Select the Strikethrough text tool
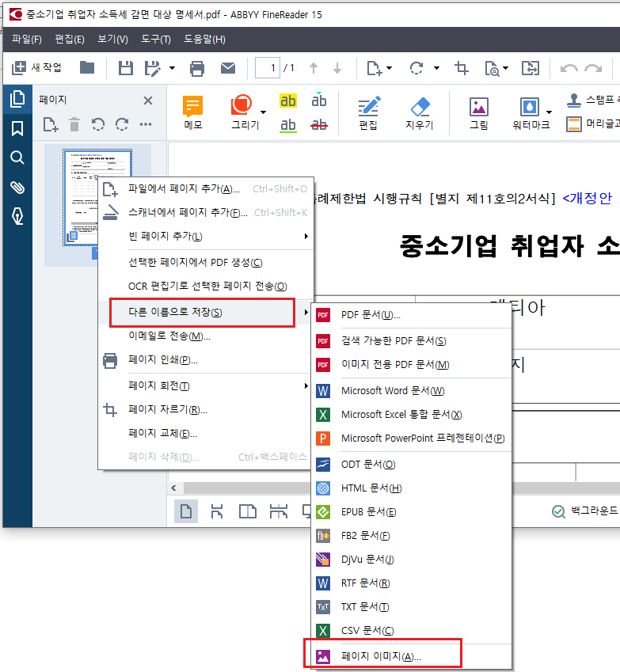 click(x=318, y=125)
